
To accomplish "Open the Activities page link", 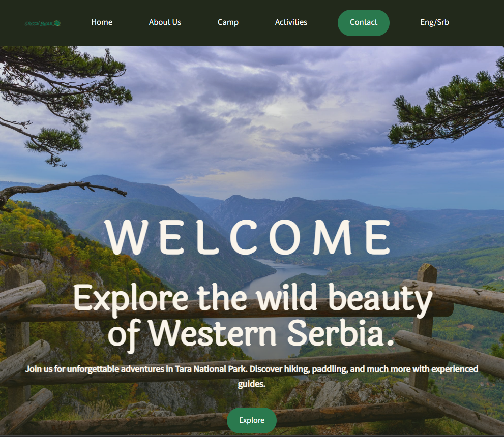I will [291, 22].
